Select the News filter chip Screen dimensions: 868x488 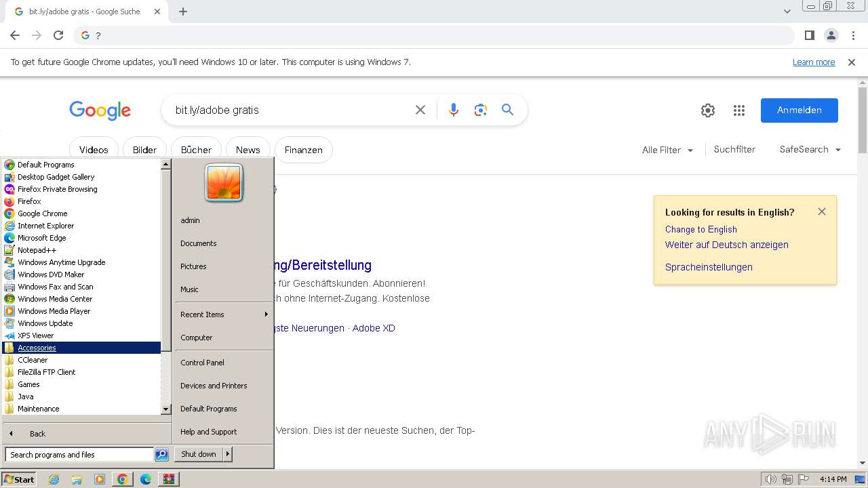[248, 150]
